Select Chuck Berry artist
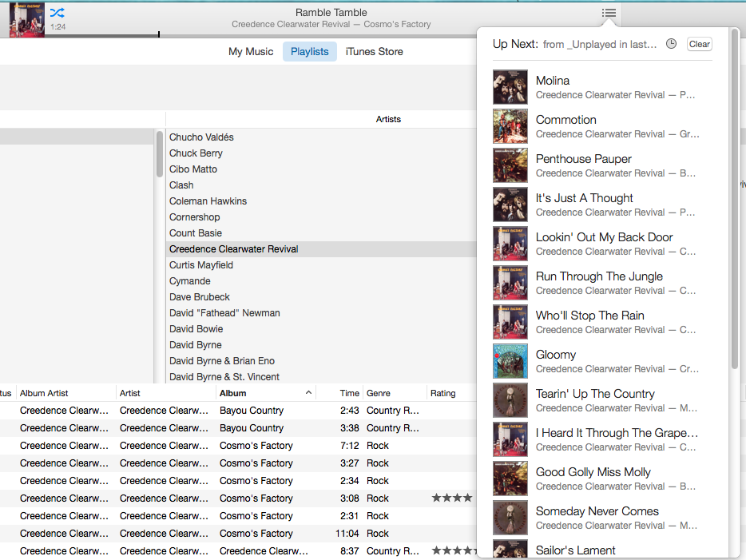This screenshot has height=560, width=746. tap(321, 153)
